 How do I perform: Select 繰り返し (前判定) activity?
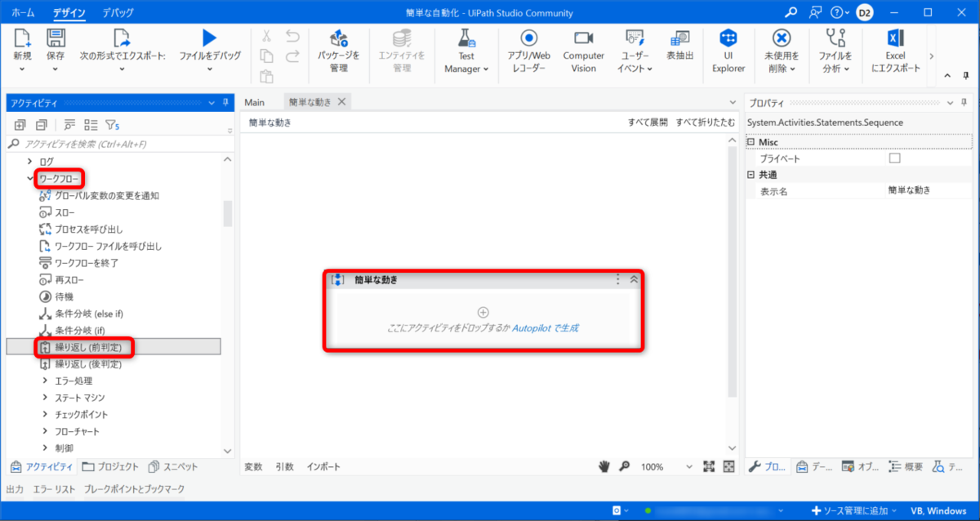pyautogui.click(x=113, y=347)
